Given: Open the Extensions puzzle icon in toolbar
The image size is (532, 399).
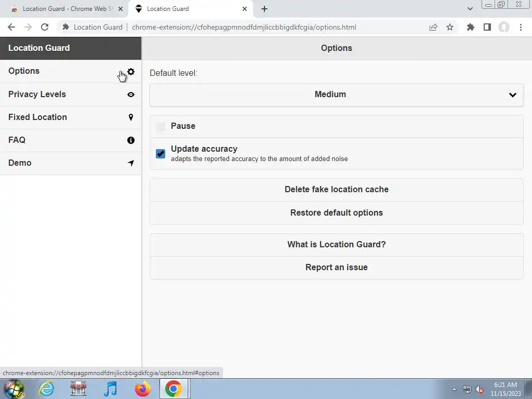Looking at the screenshot, I should coord(470,27).
